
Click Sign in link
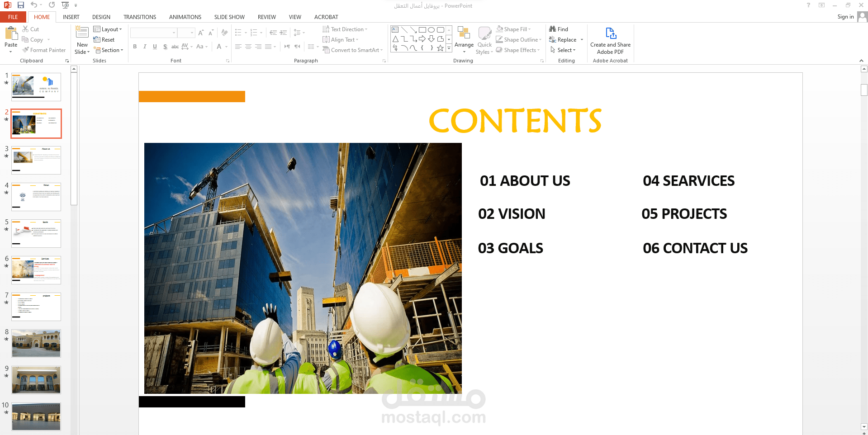pyautogui.click(x=845, y=17)
